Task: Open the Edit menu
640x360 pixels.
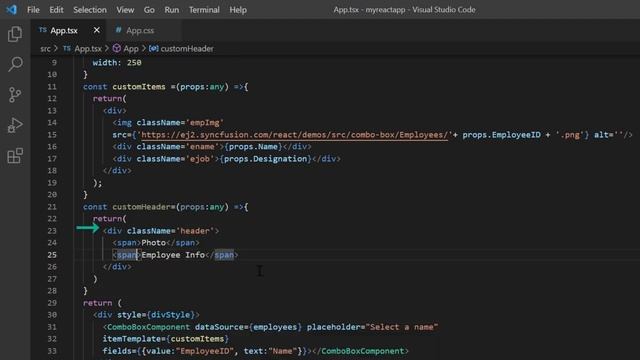Action: coord(56,10)
